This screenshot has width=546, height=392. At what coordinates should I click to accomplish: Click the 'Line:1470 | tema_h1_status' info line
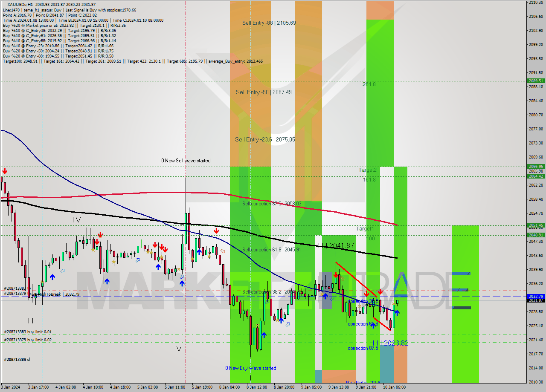pos(70,10)
